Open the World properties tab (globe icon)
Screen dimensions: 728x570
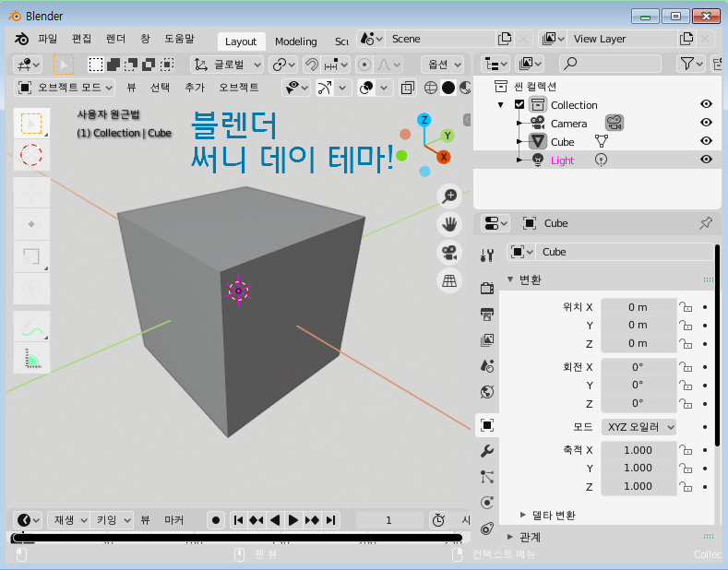(487, 392)
